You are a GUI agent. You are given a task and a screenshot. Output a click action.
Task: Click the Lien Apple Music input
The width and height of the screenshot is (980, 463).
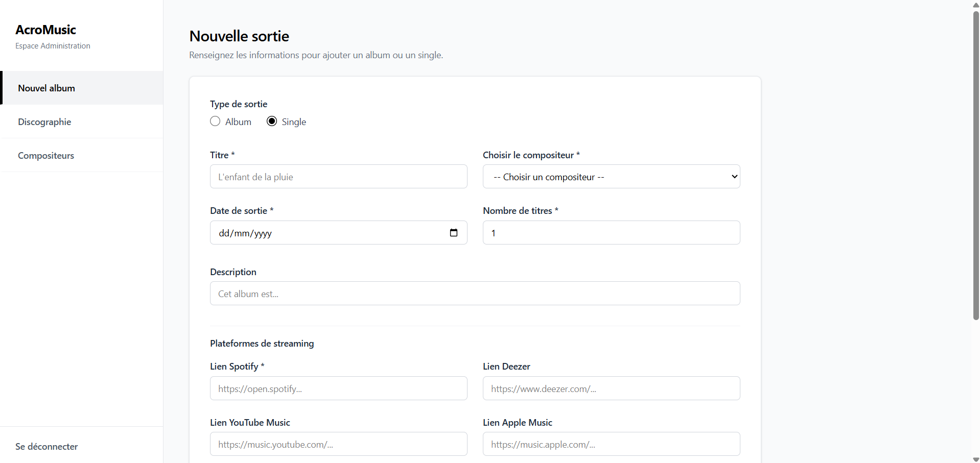click(x=611, y=444)
